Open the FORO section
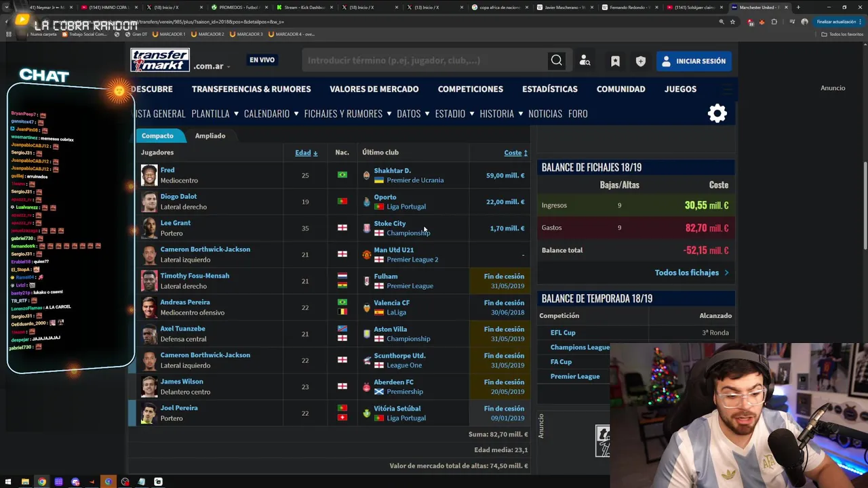 pos(578,113)
